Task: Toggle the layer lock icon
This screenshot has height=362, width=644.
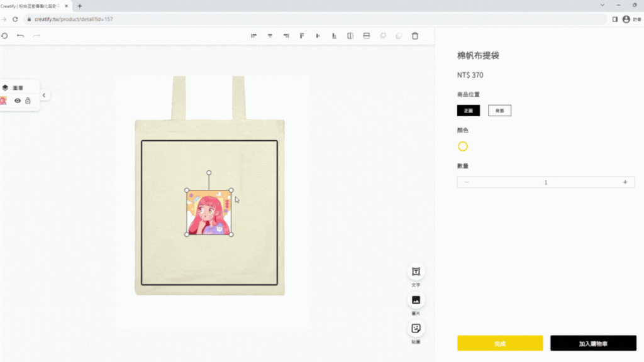Action: pos(28,101)
